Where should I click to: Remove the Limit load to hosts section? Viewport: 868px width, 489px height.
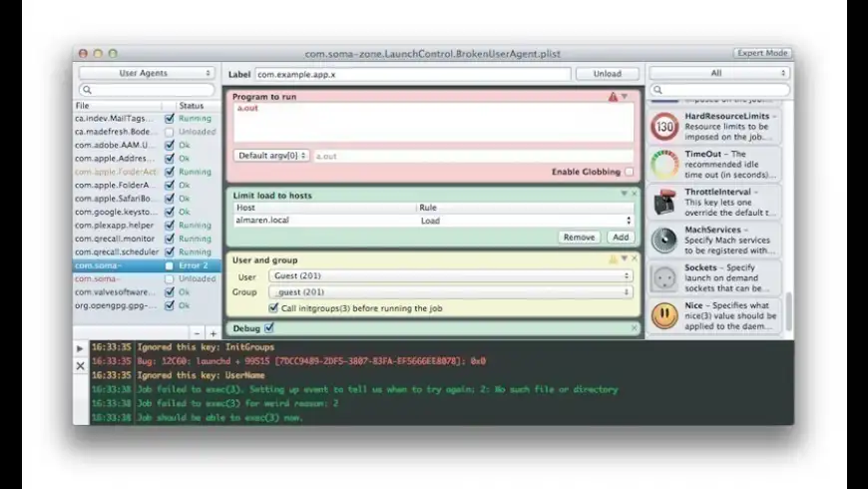click(634, 194)
